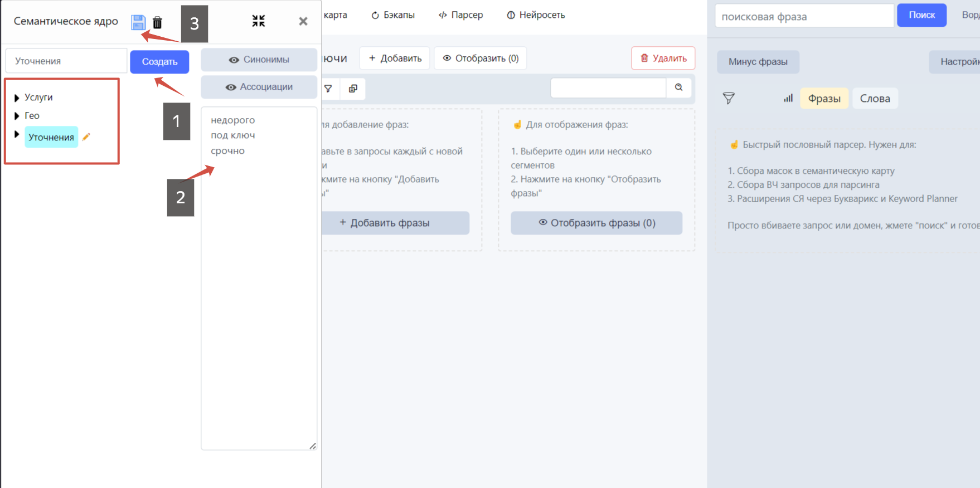Show Синонимы with the eye button
This screenshot has height=488, width=980.
pyautogui.click(x=259, y=60)
